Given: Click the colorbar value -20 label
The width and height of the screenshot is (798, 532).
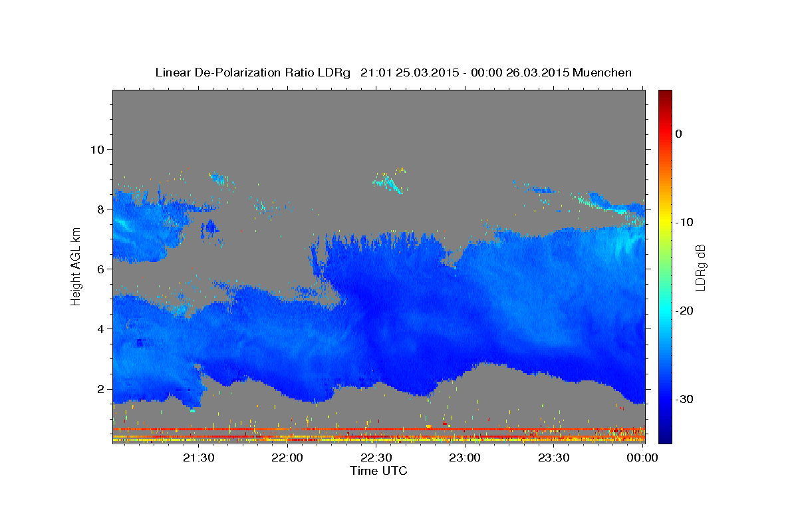Looking at the screenshot, I should (x=684, y=311).
